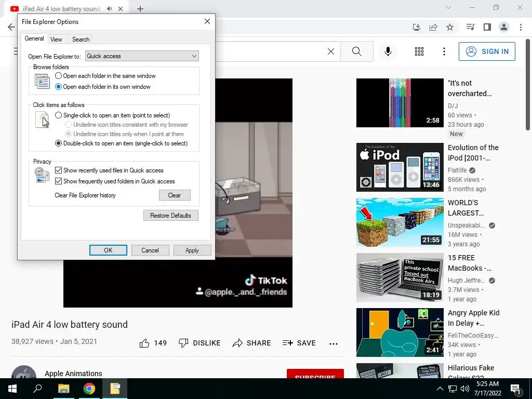Open the media controls icon in Chrome toolbar
The image size is (532, 399).
tap(470, 27)
